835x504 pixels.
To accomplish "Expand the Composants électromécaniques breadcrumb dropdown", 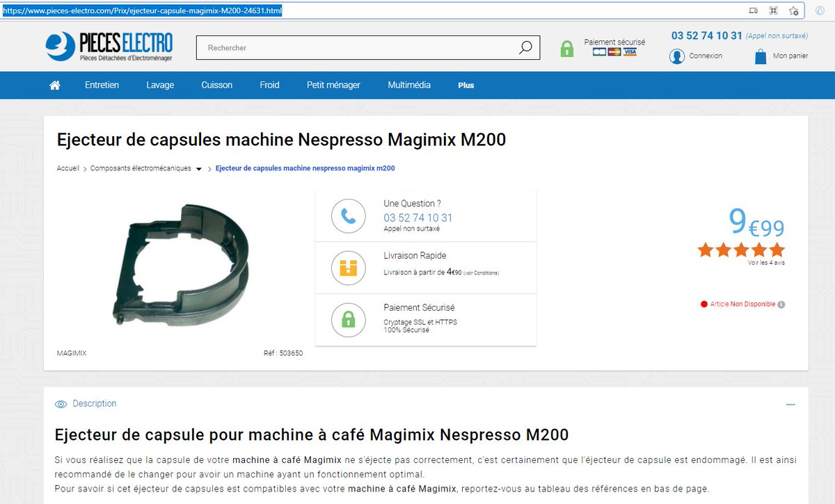I will pos(199,169).
